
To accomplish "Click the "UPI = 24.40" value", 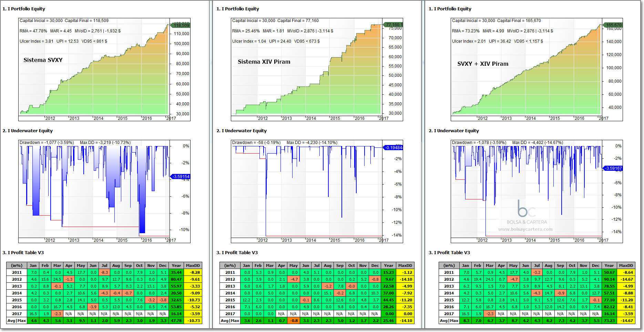I will (x=280, y=41).
